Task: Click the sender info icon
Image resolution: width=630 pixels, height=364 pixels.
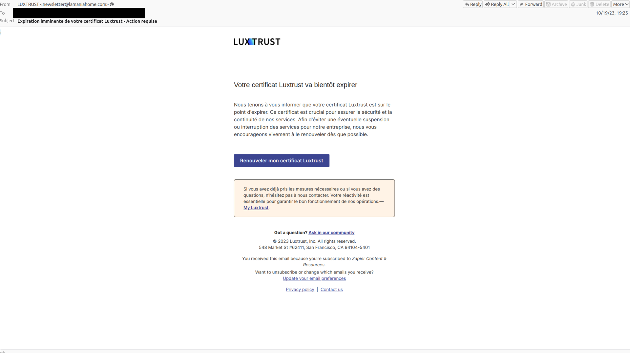Action: 112,4
